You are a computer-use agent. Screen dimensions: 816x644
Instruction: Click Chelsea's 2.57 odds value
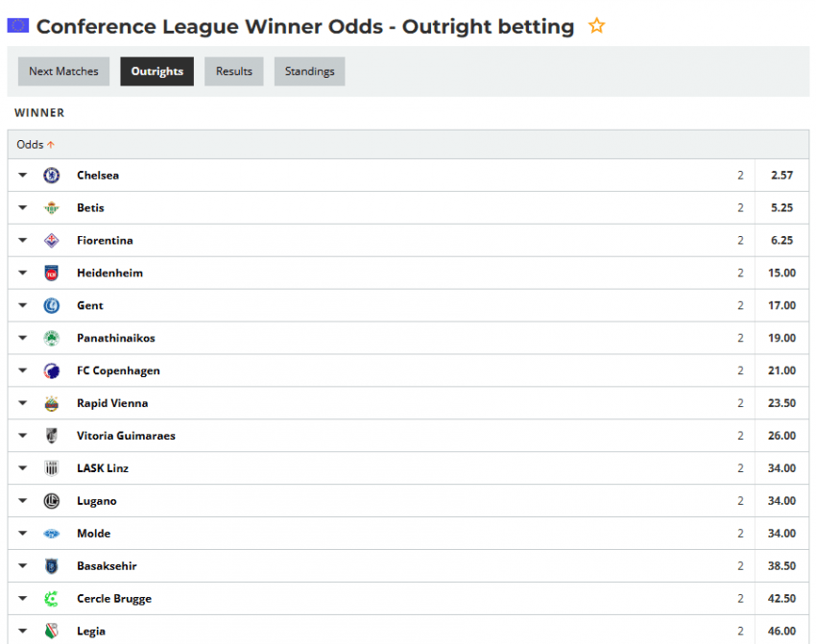781,176
